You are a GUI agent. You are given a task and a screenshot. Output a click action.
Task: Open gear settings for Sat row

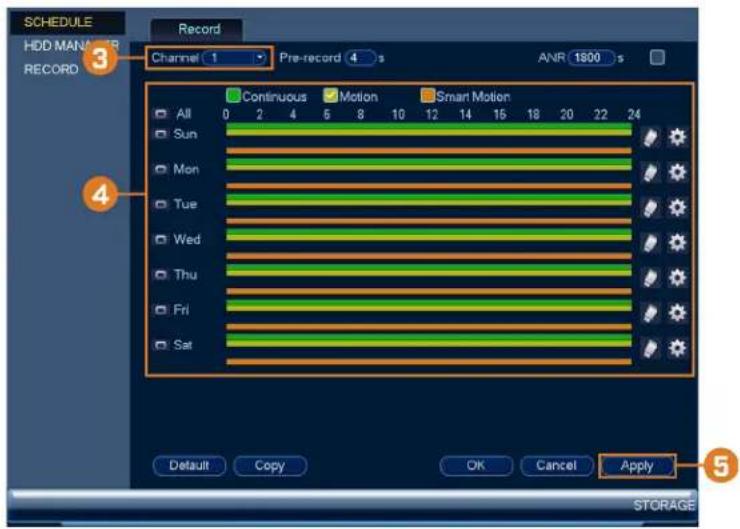tap(677, 348)
